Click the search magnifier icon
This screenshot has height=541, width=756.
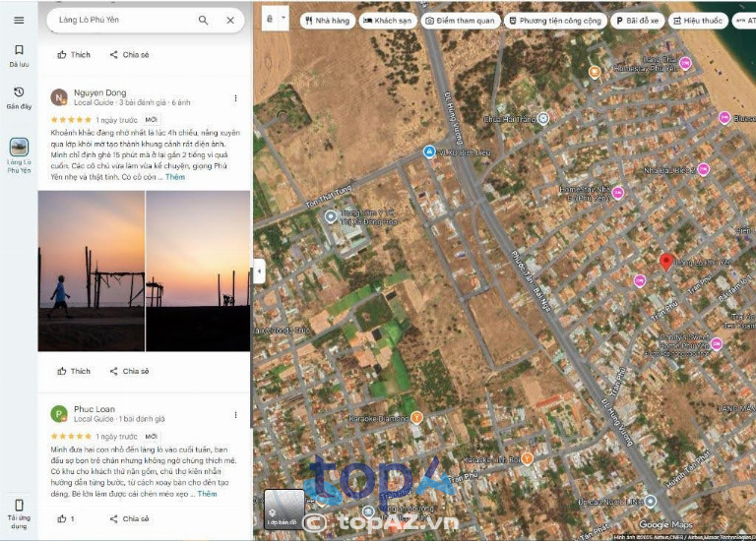(x=203, y=20)
